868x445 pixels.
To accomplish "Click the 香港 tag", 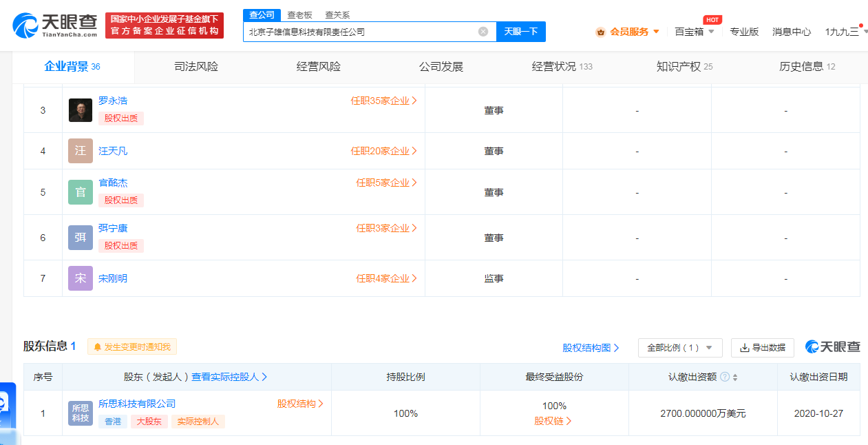I will [113, 422].
